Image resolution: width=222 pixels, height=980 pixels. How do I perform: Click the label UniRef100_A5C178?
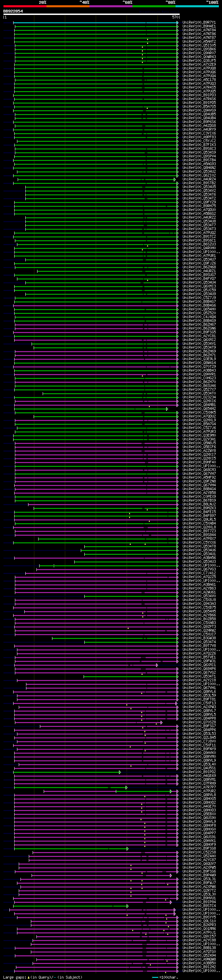[199, 80]
